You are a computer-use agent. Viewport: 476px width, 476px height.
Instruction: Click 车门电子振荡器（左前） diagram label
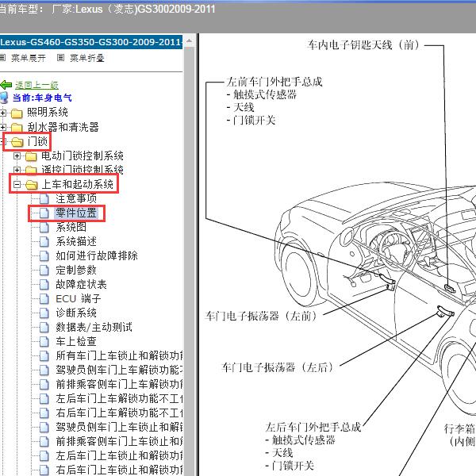point(261,316)
